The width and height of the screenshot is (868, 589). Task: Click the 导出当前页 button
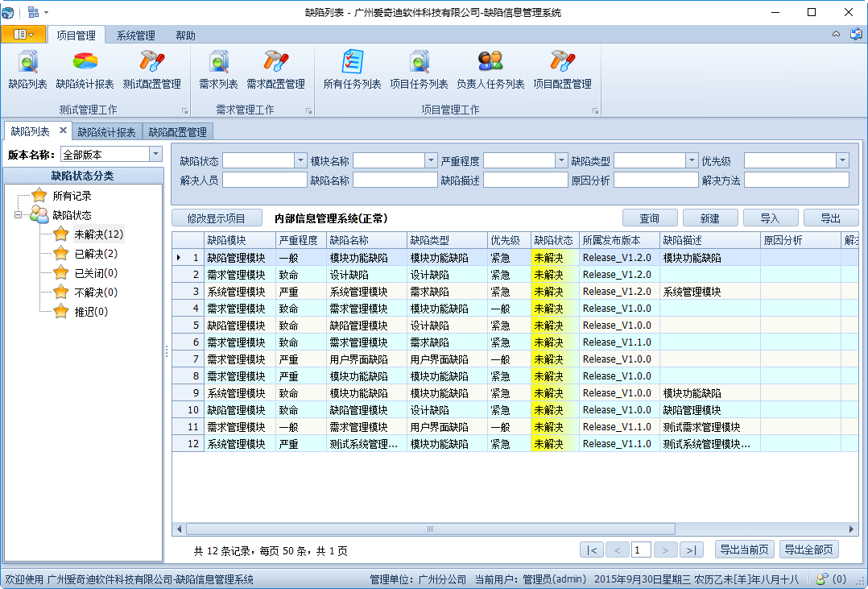point(744,550)
